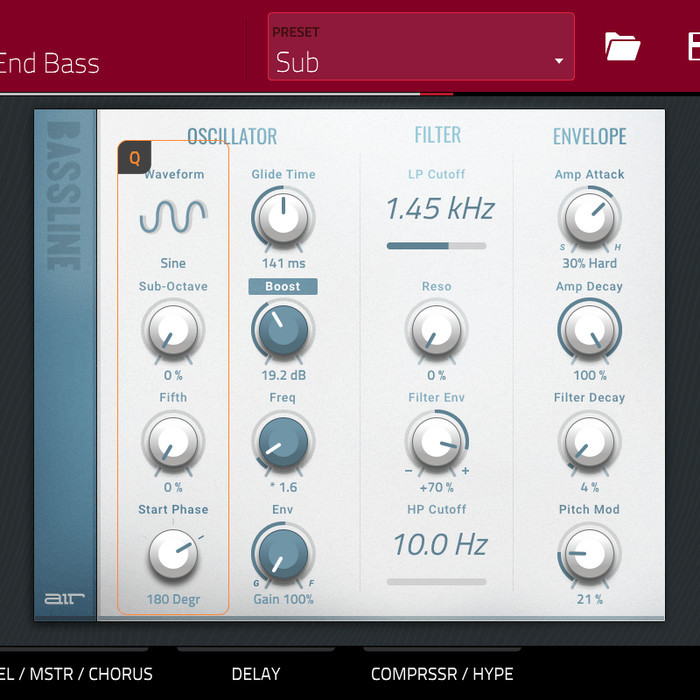Click the 30% Hard attack value
This screenshot has width=700, height=700.
(590, 263)
